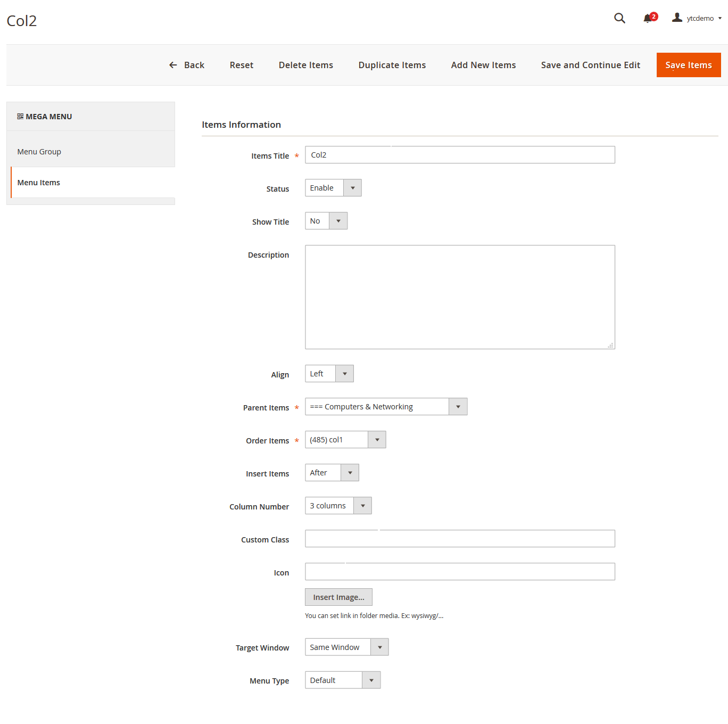This screenshot has width=728, height=724.
Task: Click into the Custom Class field
Action: [x=460, y=539]
